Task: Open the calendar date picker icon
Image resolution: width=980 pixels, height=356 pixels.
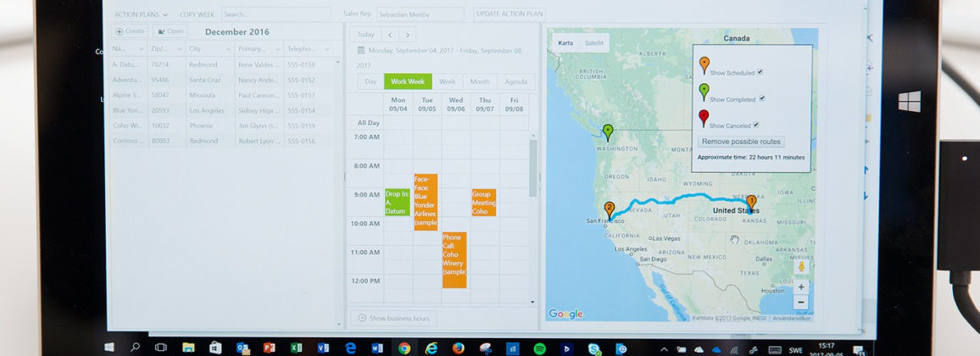Action: pyautogui.click(x=360, y=51)
